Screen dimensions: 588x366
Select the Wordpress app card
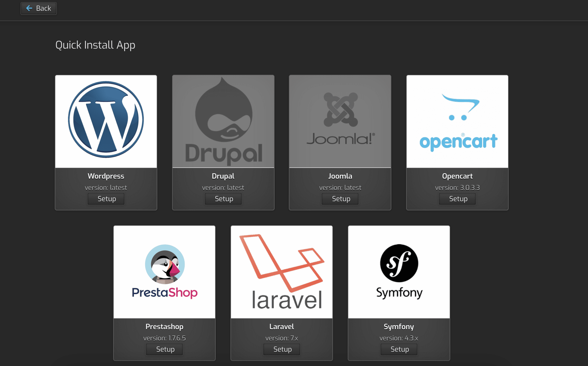point(106,142)
